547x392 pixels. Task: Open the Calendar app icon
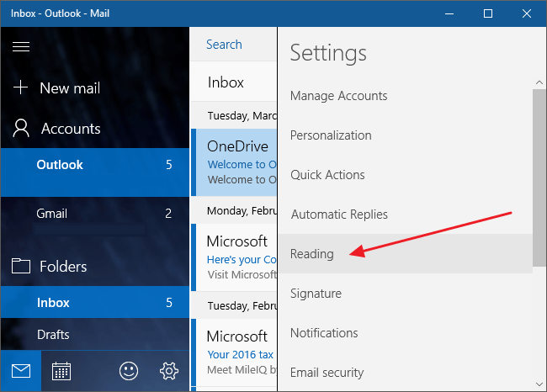[61, 371]
